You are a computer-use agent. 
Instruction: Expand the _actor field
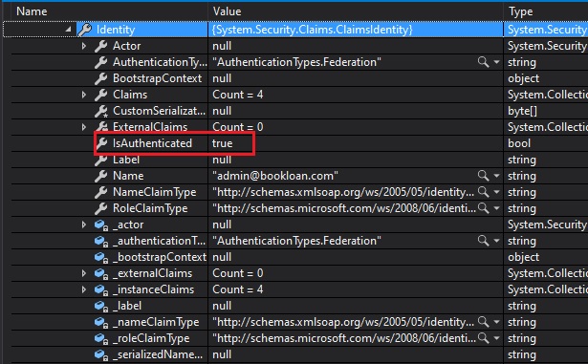[x=84, y=225]
